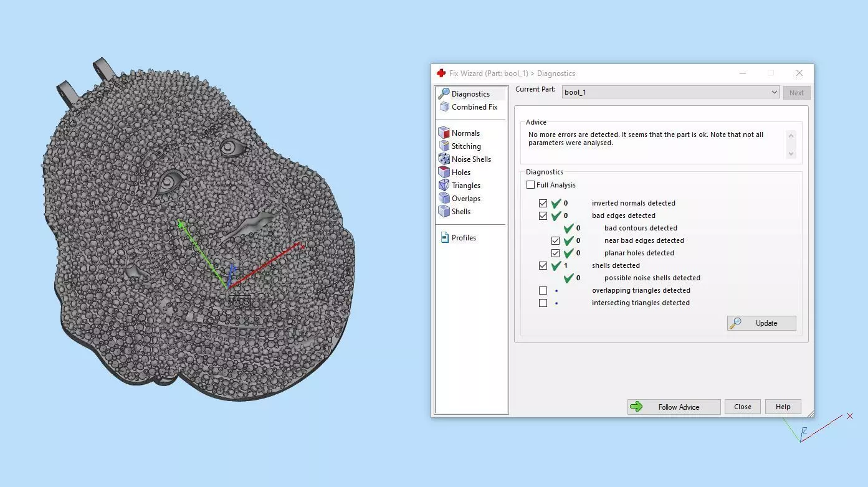Click the Update button
Screen dimensions: 868x487
click(761, 323)
